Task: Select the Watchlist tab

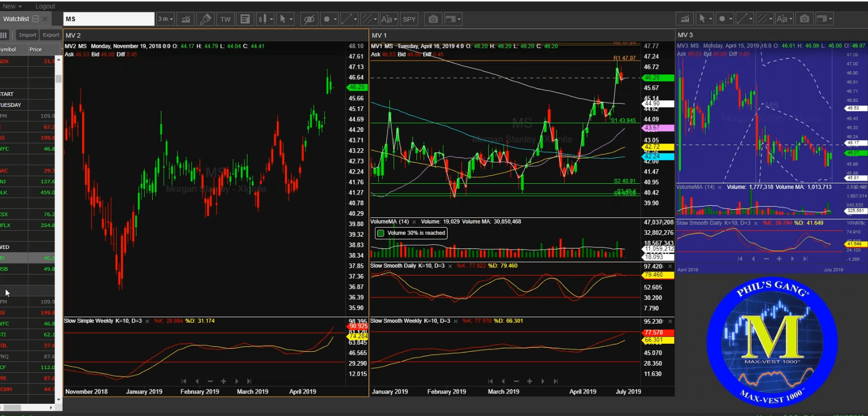Action: click(16, 19)
